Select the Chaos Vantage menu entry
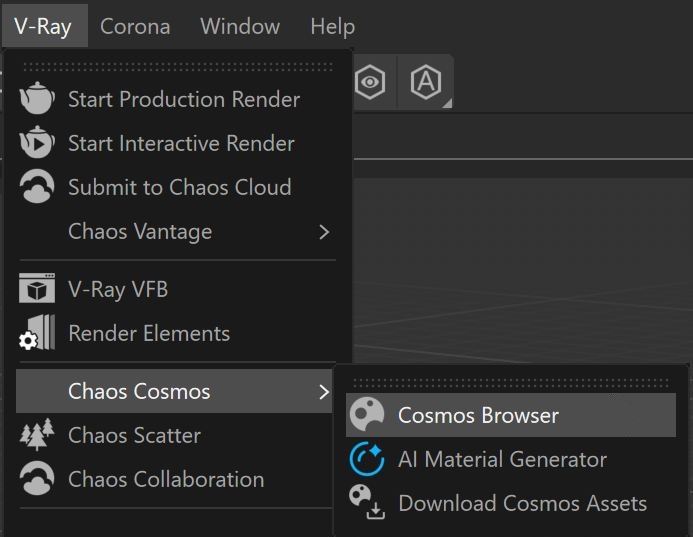The image size is (693, 537). coord(175,231)
